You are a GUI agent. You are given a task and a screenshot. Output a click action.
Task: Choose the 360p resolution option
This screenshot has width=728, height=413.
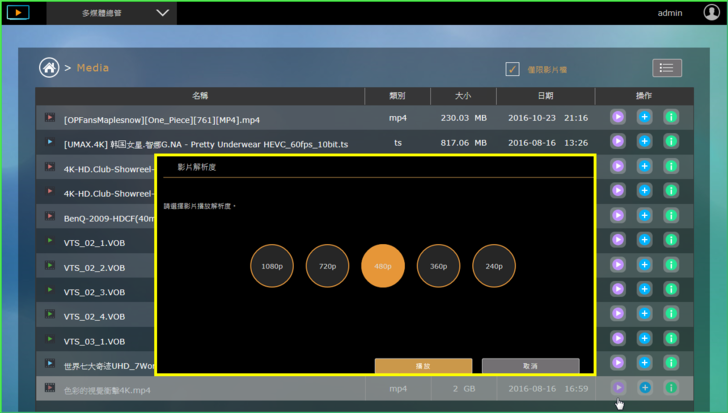pyautogui.click(x=439, y=266)
